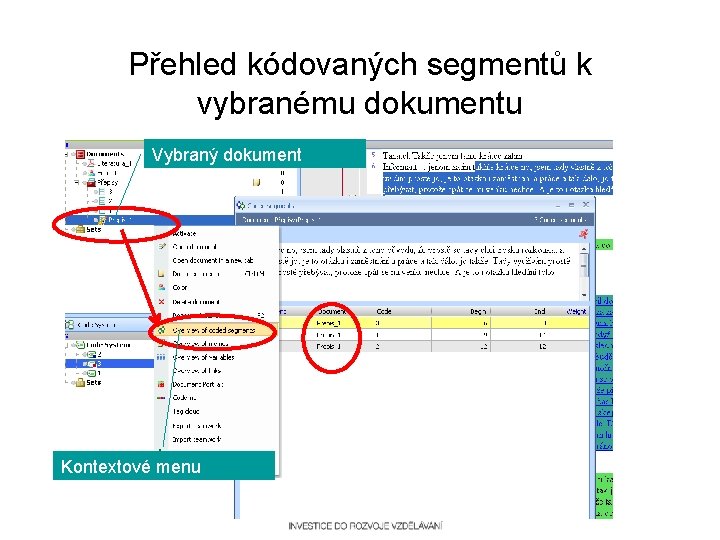
Task: Click scrollbar up arrow of segment preview
Action: pos(584,249)
